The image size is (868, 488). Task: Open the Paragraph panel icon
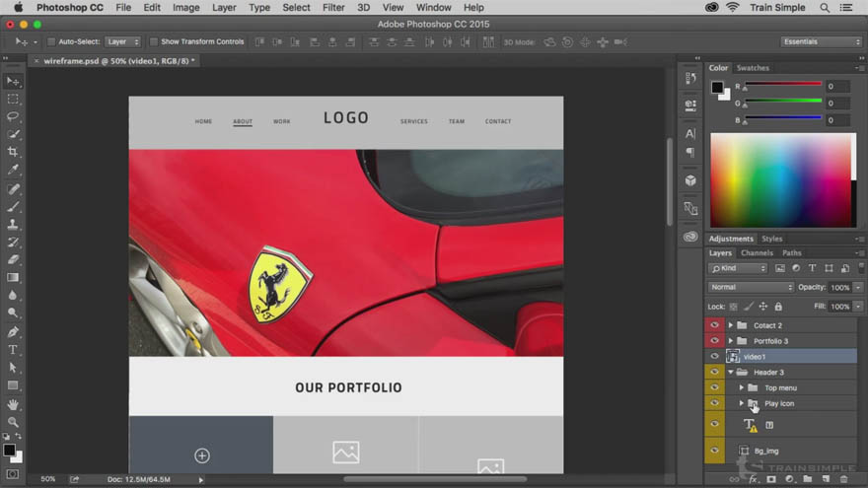click(x=690, y=152)
